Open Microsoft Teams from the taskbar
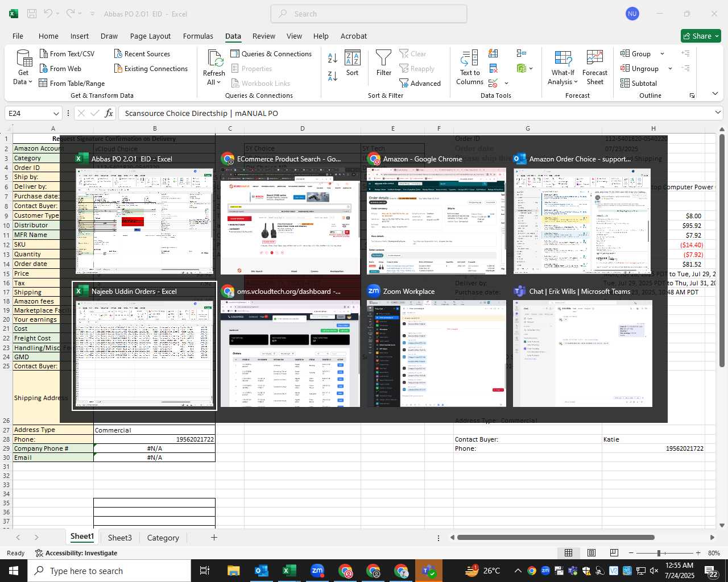Image resolution: width=728 pixels, height=582 pixels. click(x=428, y=571)
